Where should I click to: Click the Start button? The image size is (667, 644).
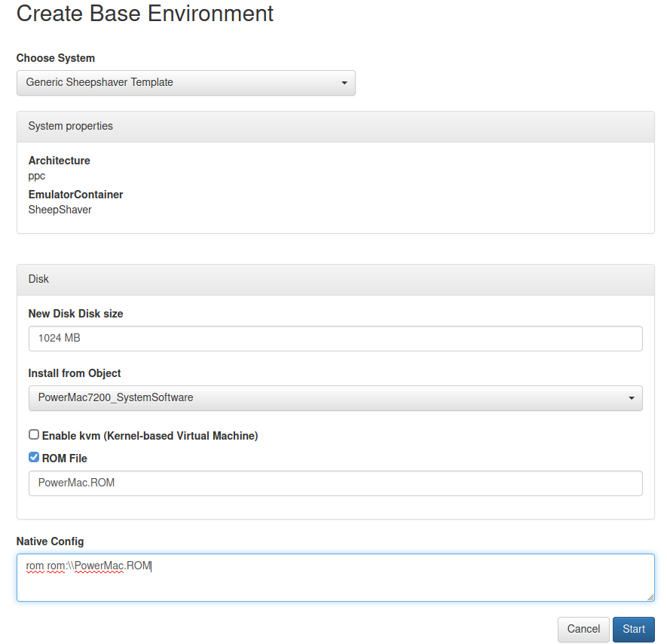tap(633, 629)
